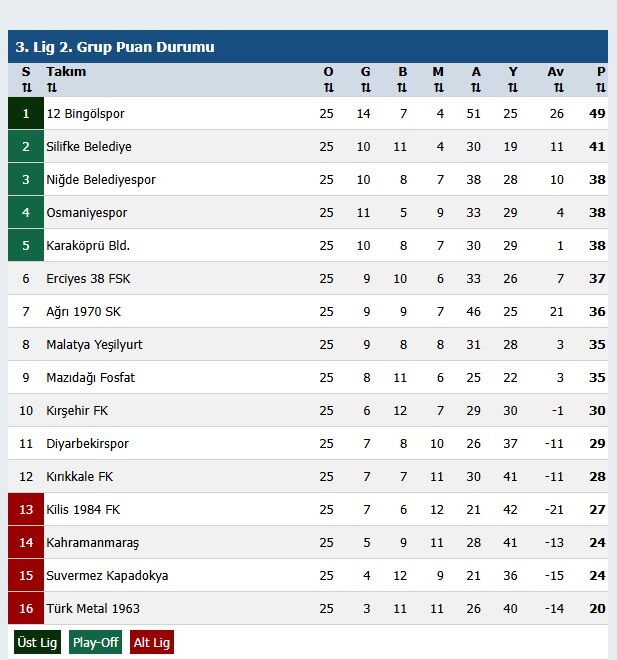Click rank 13 red position badge
Image resolution: width=617 pixels, height=660 pixels.
[x=26, y=510]
